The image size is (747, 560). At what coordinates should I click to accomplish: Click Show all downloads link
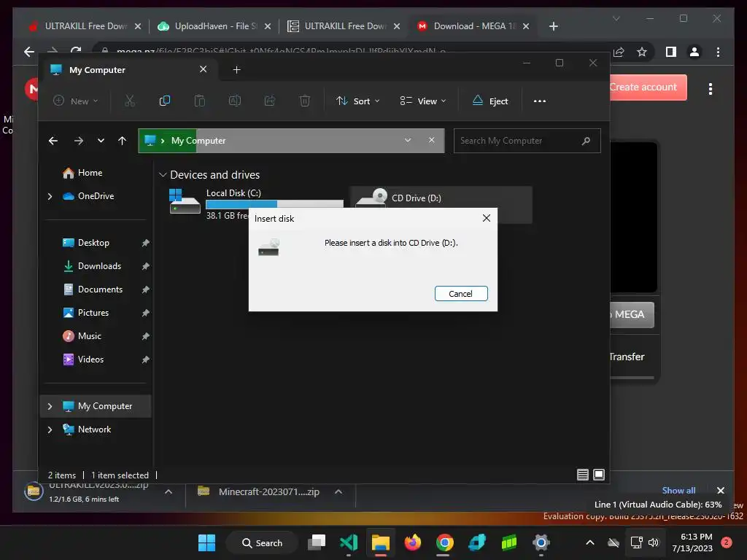coord(678,491)
